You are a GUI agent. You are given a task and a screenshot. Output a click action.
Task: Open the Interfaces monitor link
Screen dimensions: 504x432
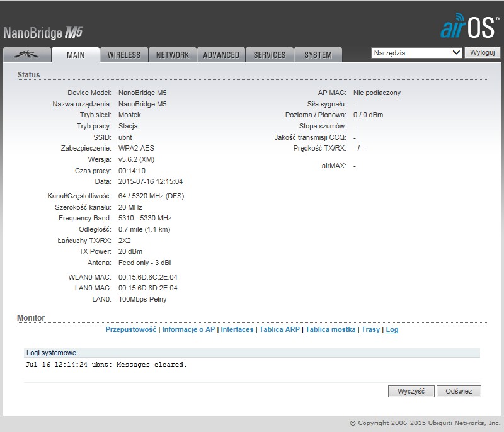(237, 329)
